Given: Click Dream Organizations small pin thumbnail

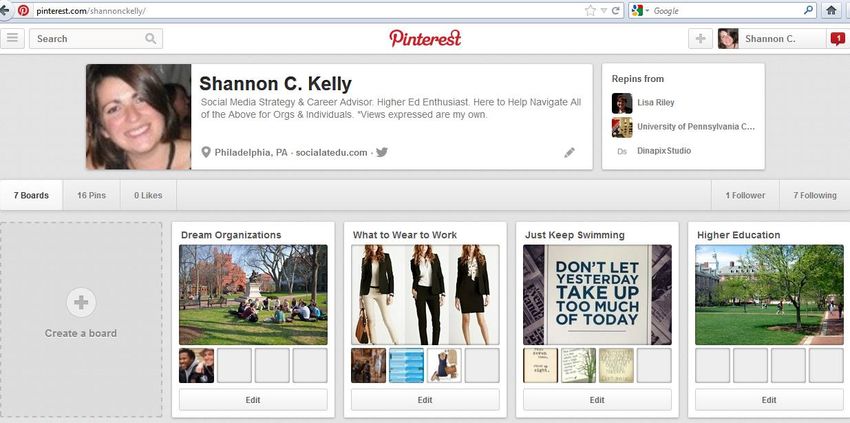Looking at the screenshot, I should (x=196, y=366).
